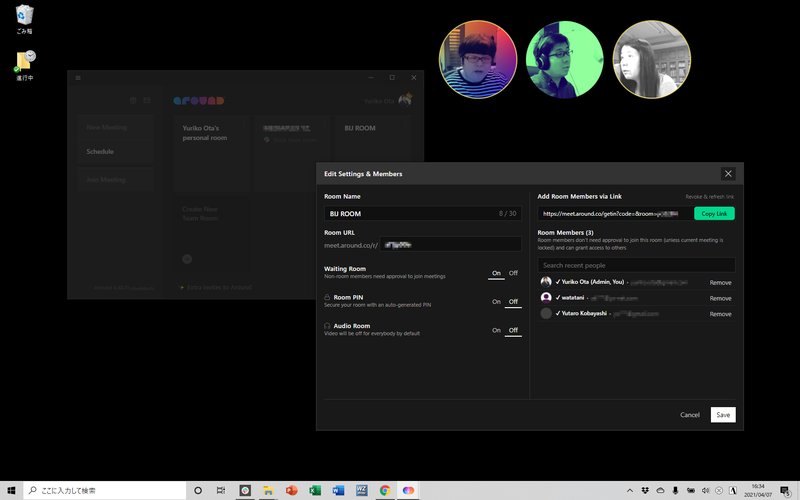Click Revoke & refresh link
The image size is (800, 500).
(x=709, y=197)
